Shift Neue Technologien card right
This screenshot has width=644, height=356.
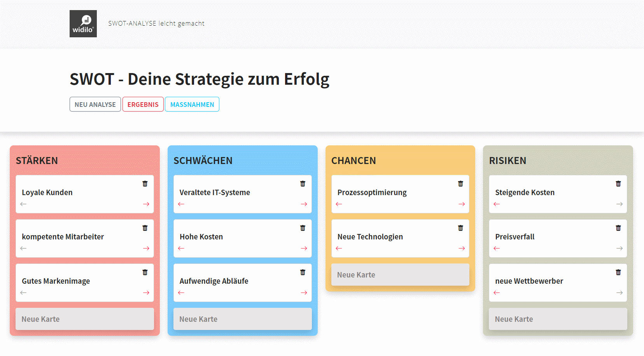click(x=462, y=248)
